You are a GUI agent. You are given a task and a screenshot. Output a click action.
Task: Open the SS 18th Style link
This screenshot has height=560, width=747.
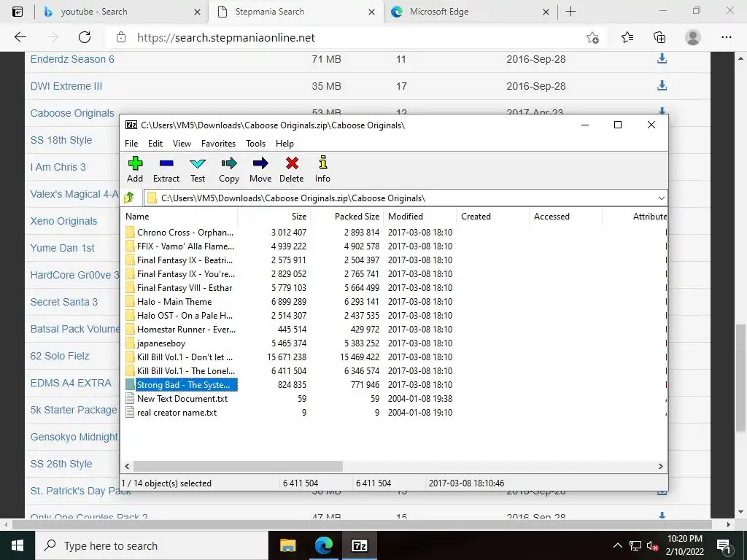pyautogui.click(x=61, y=140)
